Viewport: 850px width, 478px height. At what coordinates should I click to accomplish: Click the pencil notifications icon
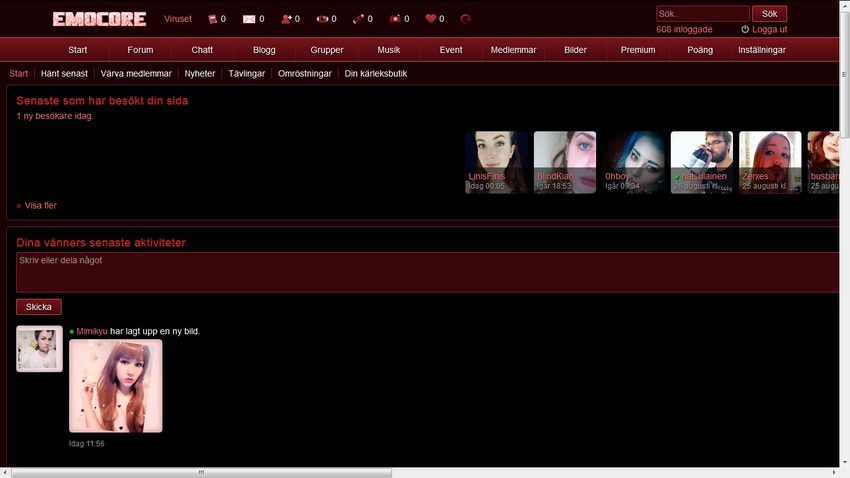[x=358, y=19]
